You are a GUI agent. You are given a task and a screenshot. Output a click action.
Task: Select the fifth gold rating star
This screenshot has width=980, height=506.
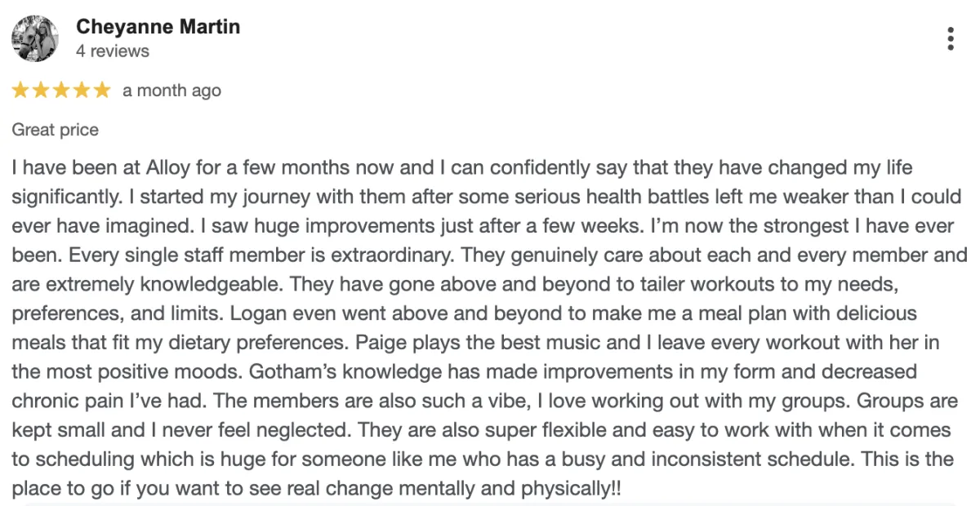pyautogui.click(x=101, y=91)
